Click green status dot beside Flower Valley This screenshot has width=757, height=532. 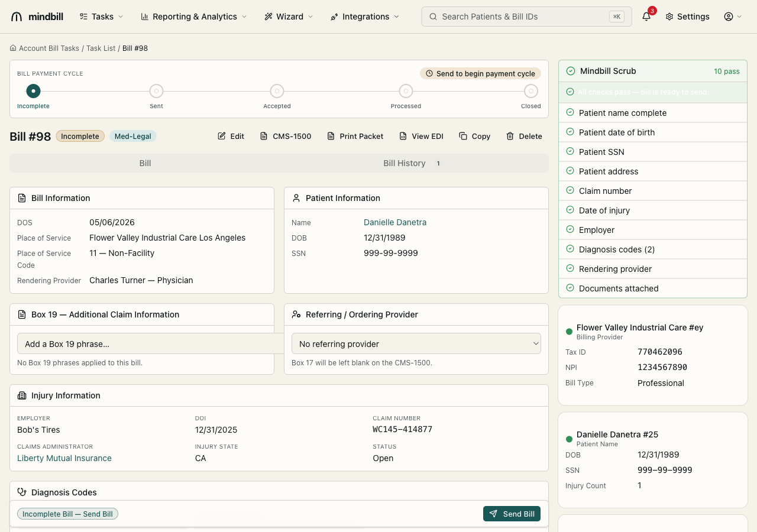[569, 332]
